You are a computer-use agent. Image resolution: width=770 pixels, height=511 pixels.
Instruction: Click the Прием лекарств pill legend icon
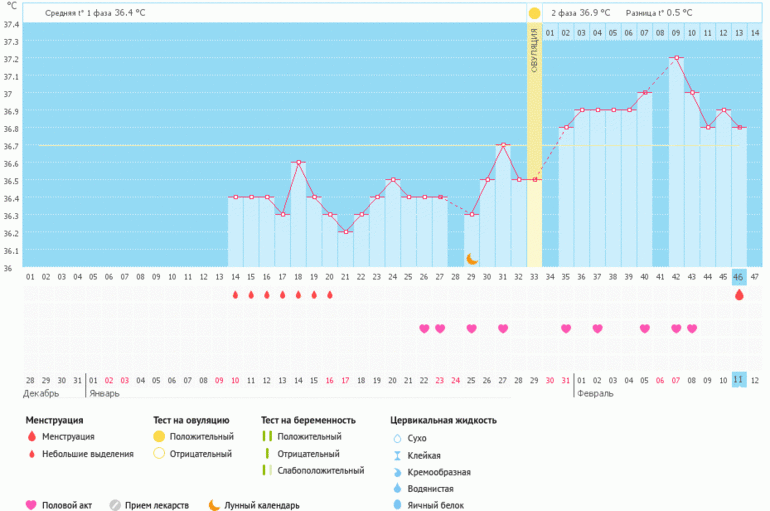pos(114,505)
